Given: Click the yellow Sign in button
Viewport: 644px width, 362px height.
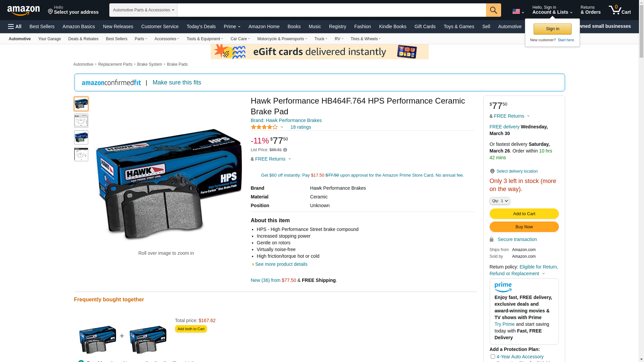Looking at the screenshot, I should (x=552, y=29).
